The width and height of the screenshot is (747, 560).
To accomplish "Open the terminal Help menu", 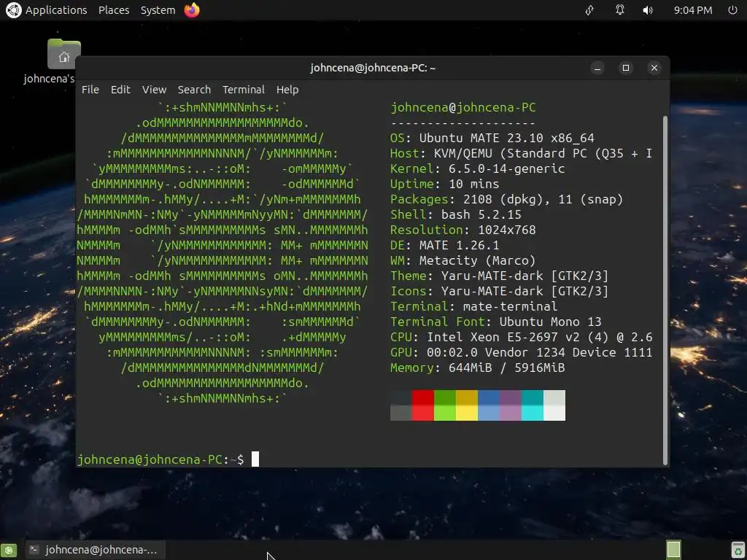I will [x=287, y=90].
